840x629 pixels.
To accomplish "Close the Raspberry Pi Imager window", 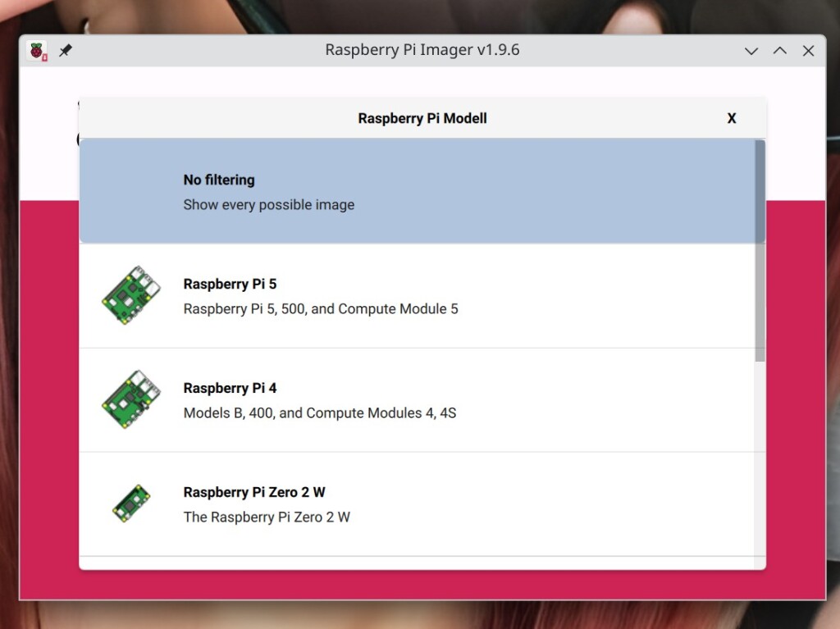I will coord(808,51).
